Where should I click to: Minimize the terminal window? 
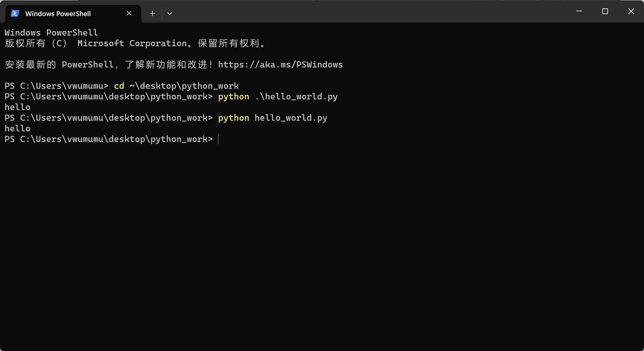pyautogui.click(x=579, y=11)
